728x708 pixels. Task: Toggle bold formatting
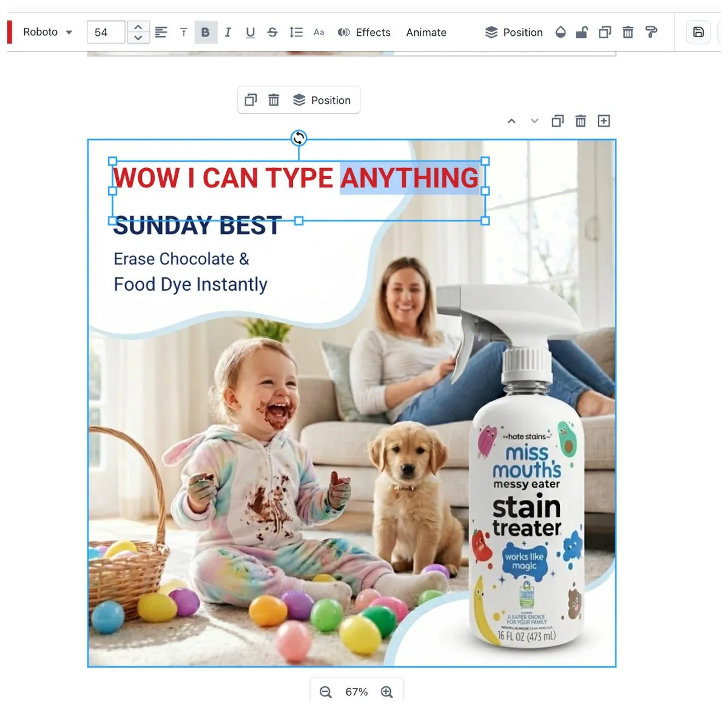pos(206,32)
